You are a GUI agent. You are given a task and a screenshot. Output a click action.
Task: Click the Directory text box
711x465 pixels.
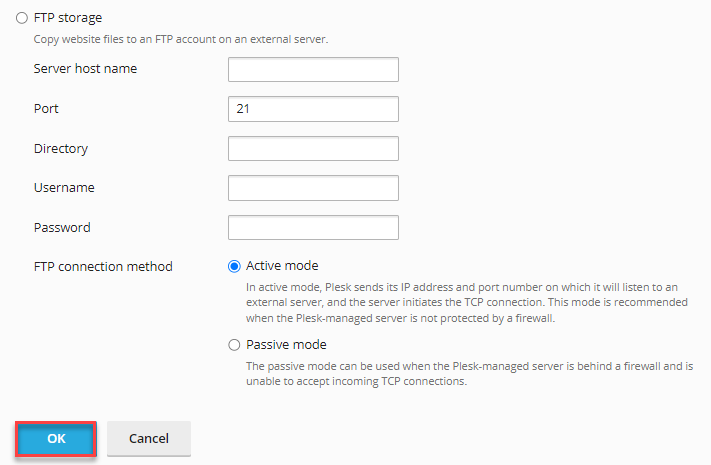point(313,149)
